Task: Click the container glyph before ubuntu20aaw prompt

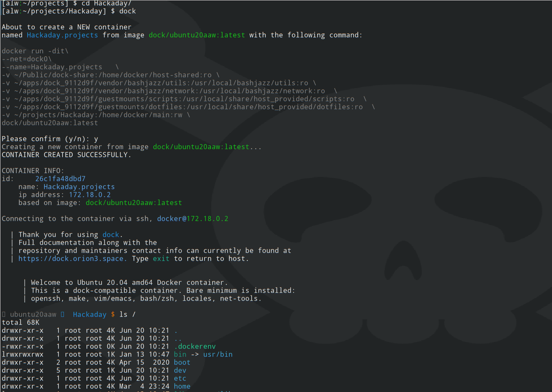Action: [x=4, y=314]
